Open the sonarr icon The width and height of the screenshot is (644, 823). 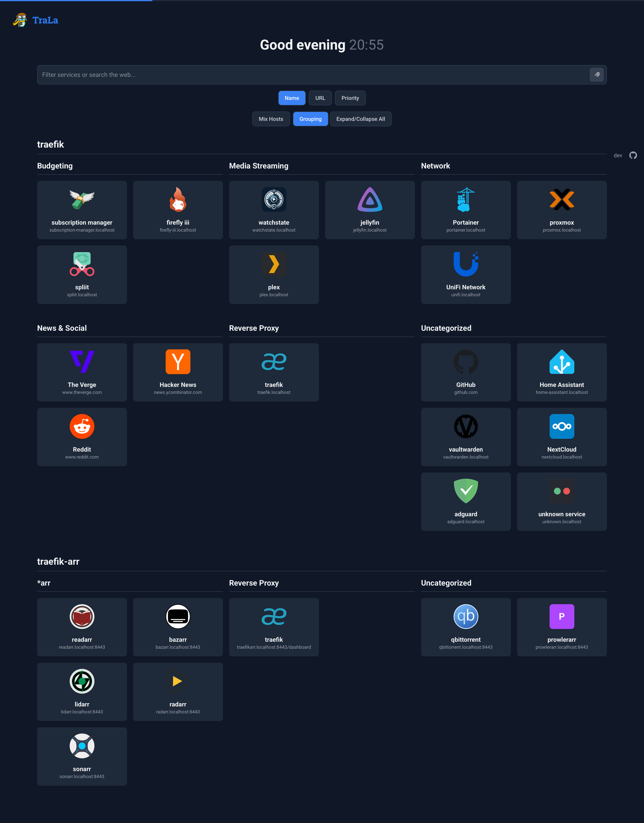point(82,746)
